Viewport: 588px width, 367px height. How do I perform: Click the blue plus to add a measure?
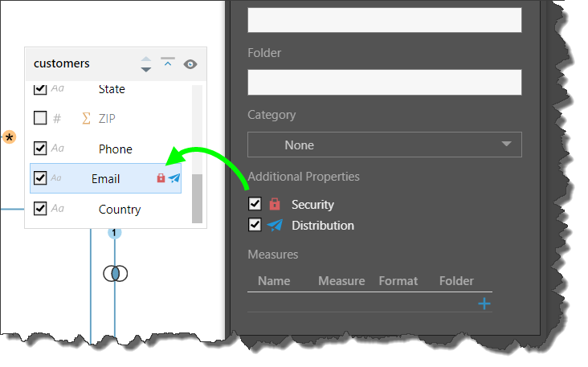point(484,304)
